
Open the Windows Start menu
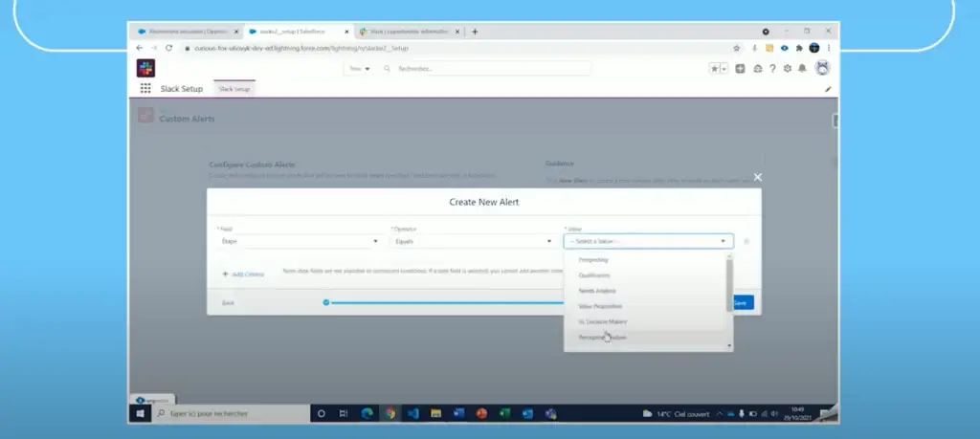[140, 413]
